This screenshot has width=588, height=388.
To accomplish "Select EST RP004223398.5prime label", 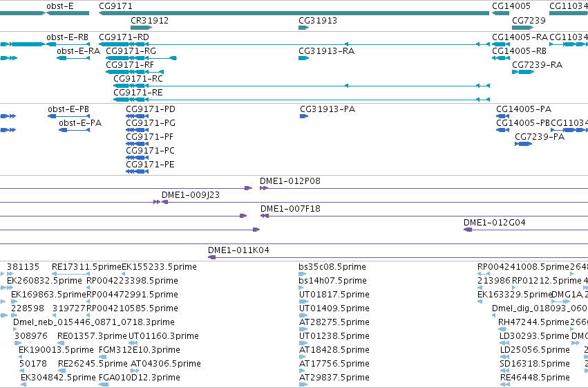I will (133, 281).
